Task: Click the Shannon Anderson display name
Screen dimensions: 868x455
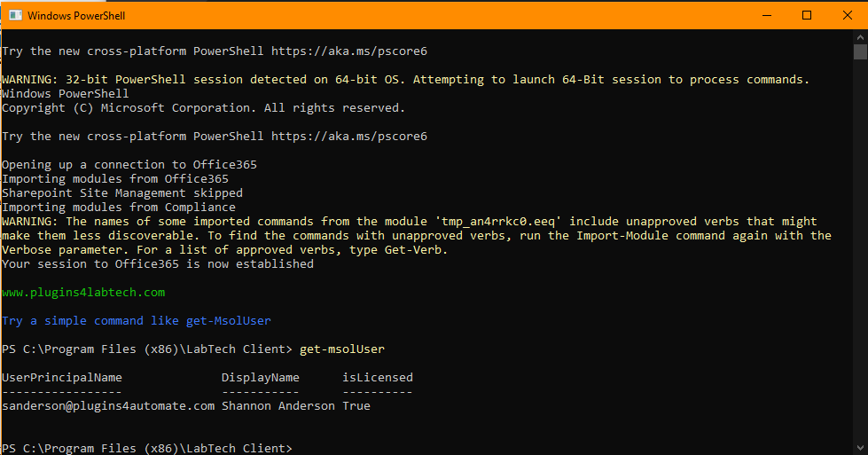Action: [x=278, y=406]
